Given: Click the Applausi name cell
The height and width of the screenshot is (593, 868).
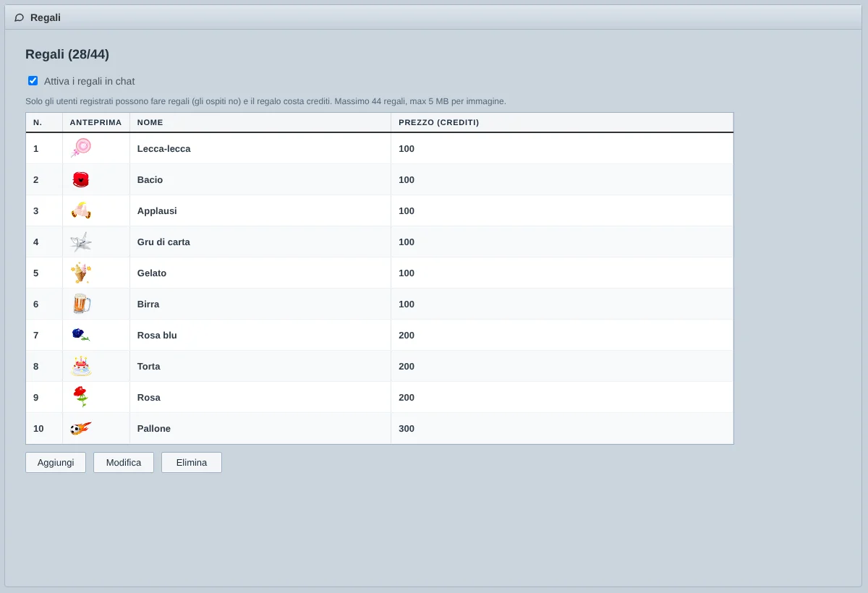Looking at the screenshot, I should coord(260,210).
